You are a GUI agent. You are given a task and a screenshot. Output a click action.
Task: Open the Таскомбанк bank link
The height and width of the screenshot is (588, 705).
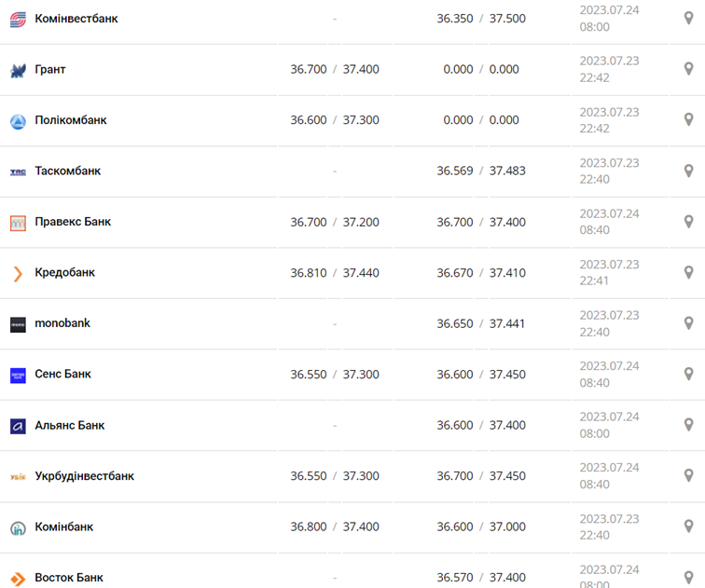67,171
